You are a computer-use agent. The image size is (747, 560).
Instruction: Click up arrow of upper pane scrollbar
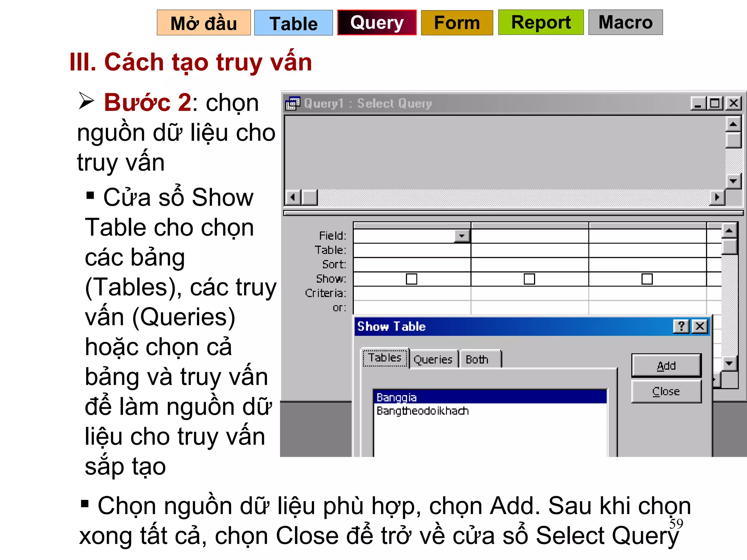(x=733, y=124)
